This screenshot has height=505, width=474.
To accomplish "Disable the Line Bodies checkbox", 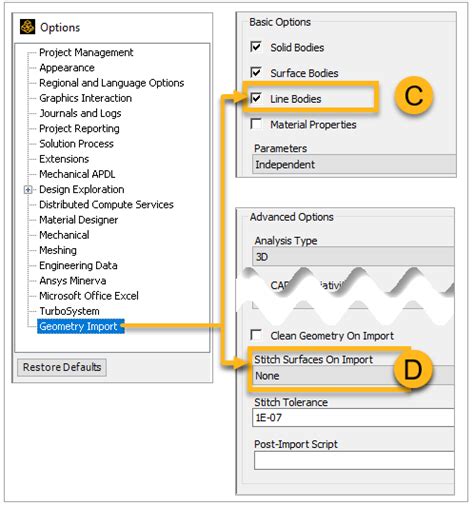I will [256, 98].
